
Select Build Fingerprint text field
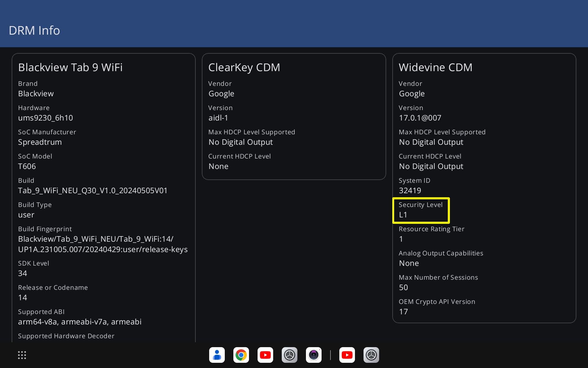coord(103,244)
